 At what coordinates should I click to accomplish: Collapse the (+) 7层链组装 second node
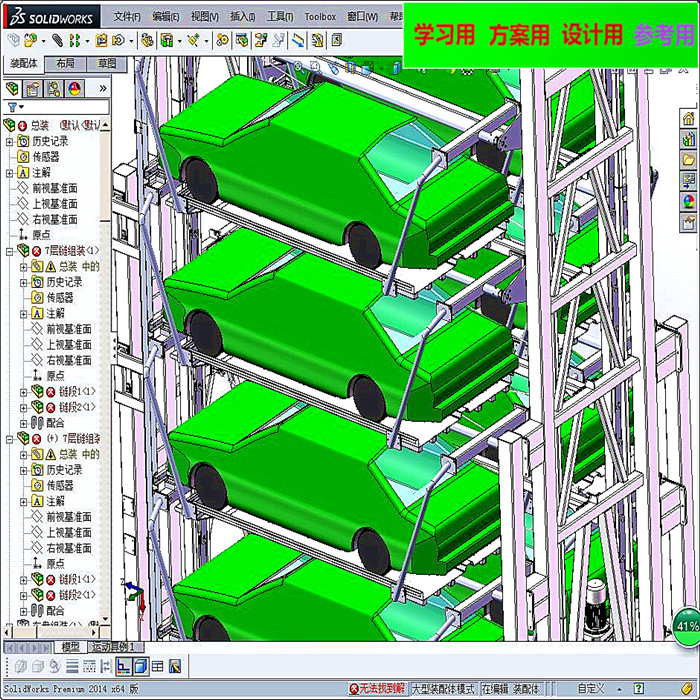9,440
